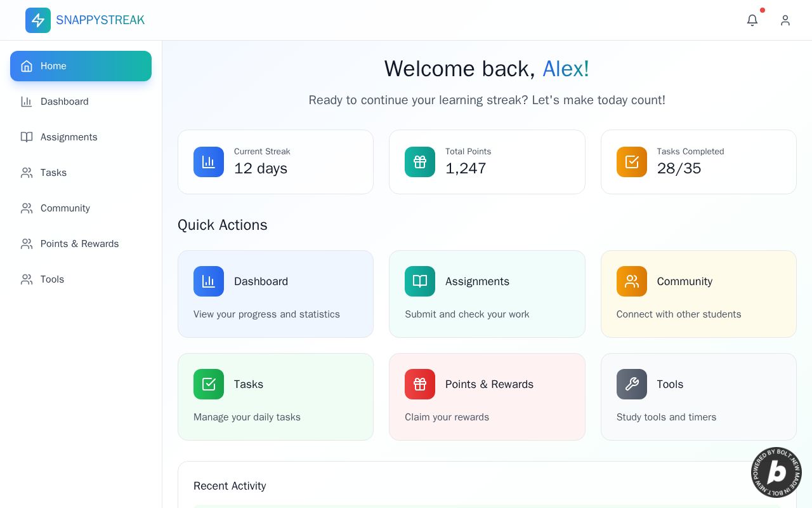The image size is (812, 508).
Task: Open the 'Connect with other students' card
Action: coord(698,294)
